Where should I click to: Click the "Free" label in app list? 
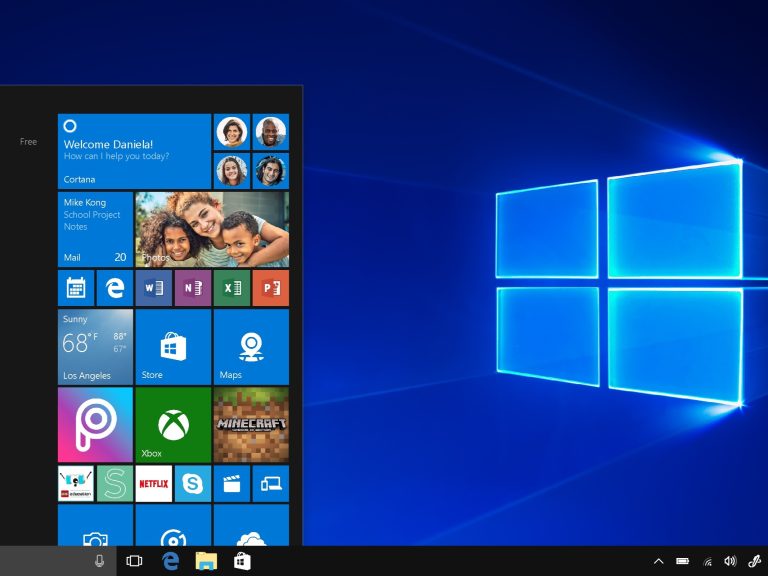click(x=28, y=142)
